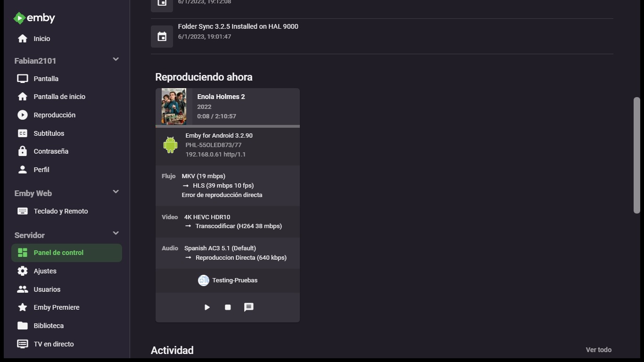Screen dimensions: 644x362
Task: Click the Inicio home icon
Action: point(22,39)
